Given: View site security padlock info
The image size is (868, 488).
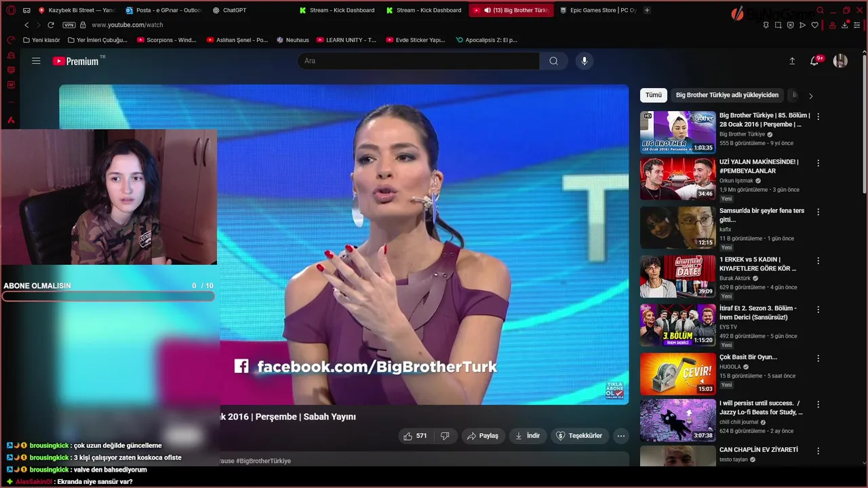Looking at the screenshot, I should pyautogui.click(x=83, y=25).
